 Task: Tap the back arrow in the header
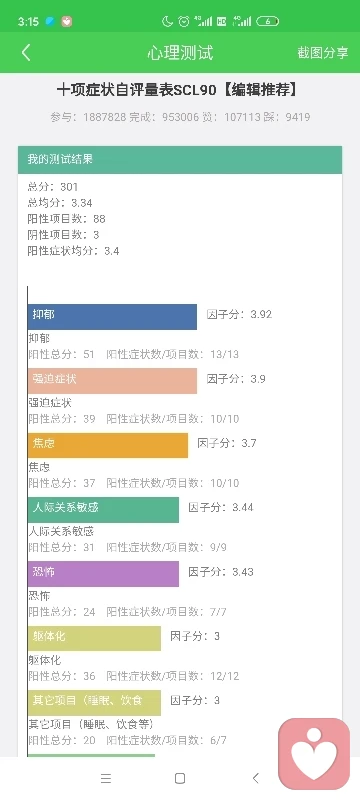(26, 53)
